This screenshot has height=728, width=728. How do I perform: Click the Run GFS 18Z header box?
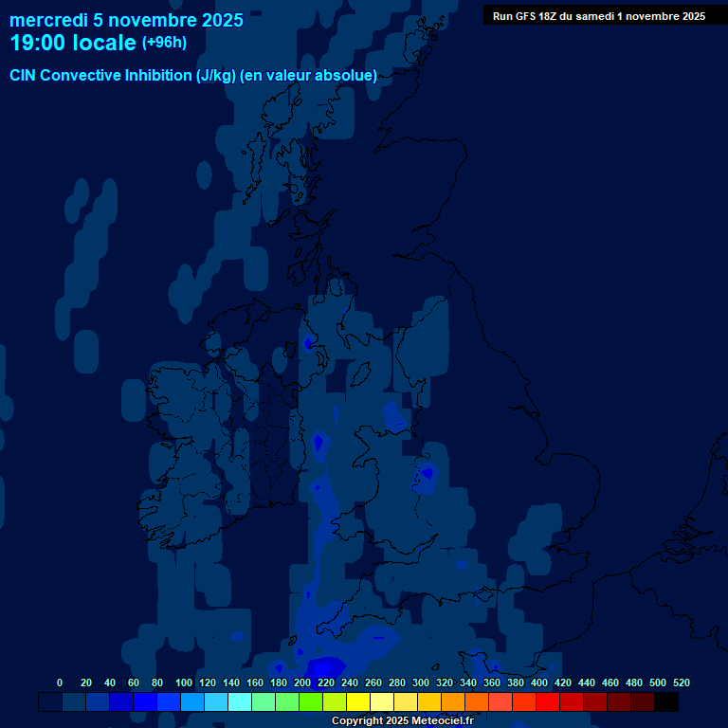point(598,16)
